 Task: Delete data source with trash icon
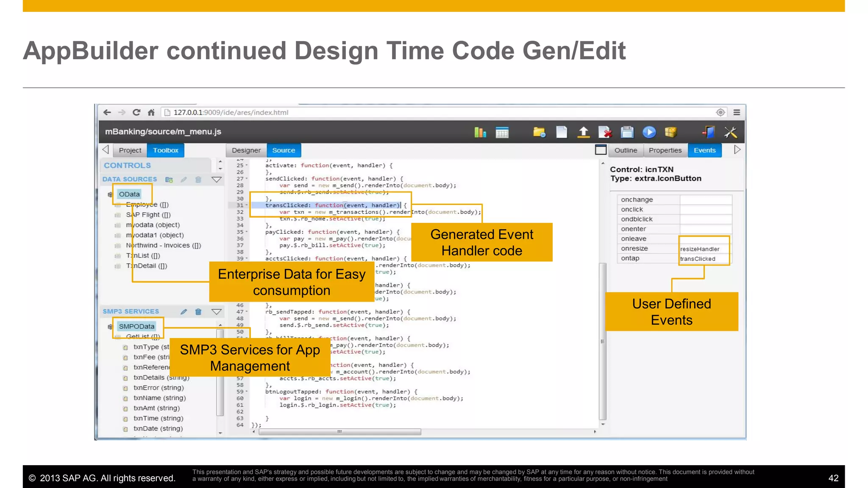coord(198,180)
